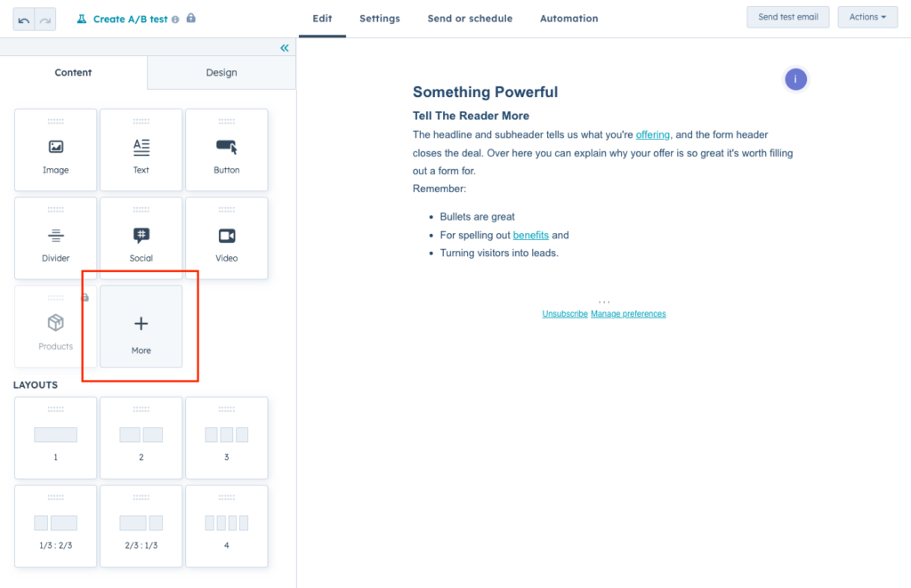Open the Edit tab

click(x=322, y=19)
